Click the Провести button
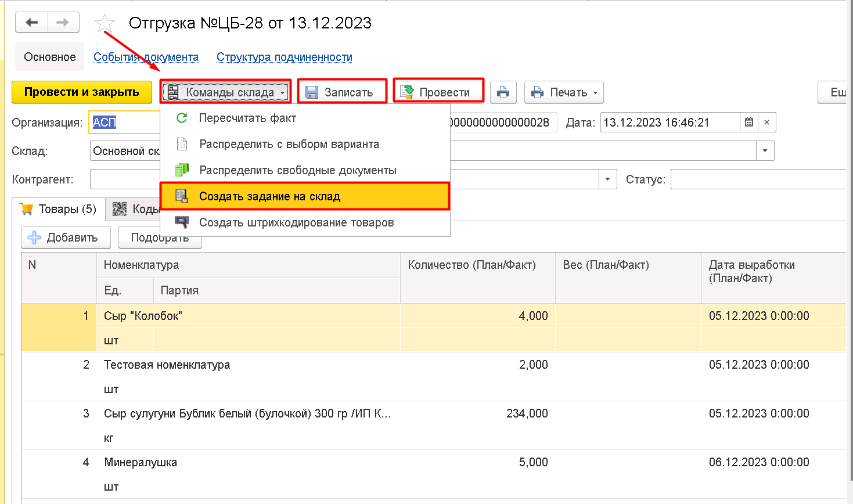853x504 pixels. (x=438, y=92)
